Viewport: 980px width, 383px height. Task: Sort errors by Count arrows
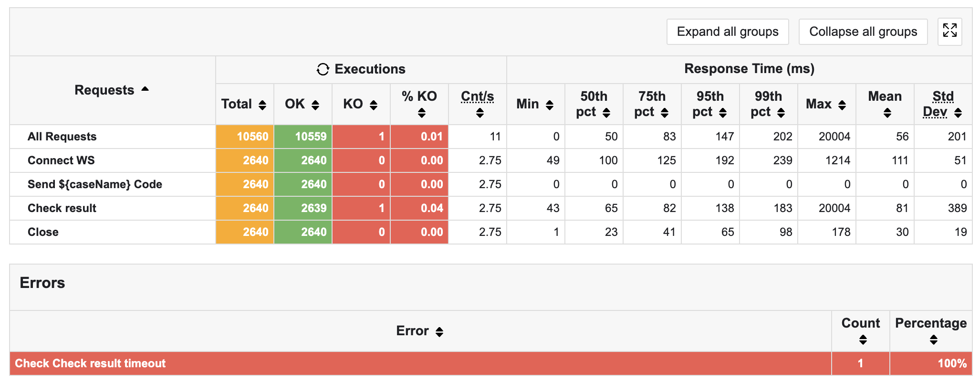[863, 340]
